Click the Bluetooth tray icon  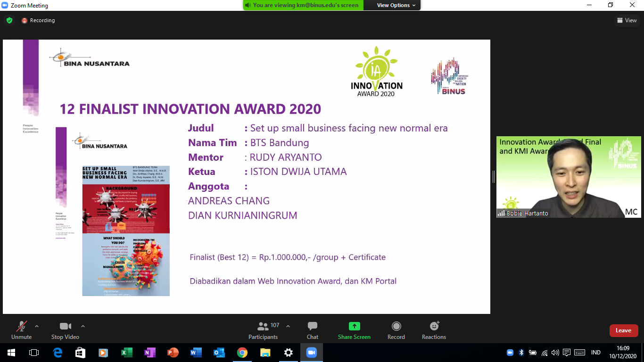coord(521,353)
